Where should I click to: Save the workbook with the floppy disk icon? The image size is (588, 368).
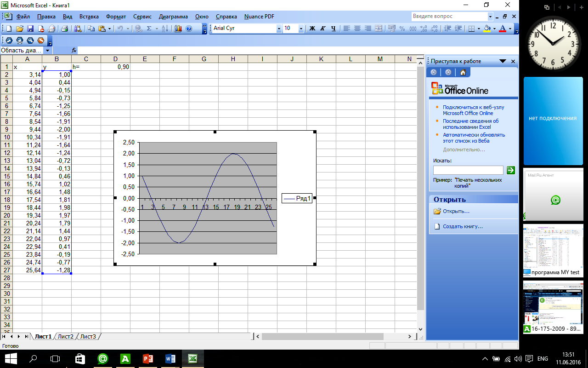click(30, 29)
